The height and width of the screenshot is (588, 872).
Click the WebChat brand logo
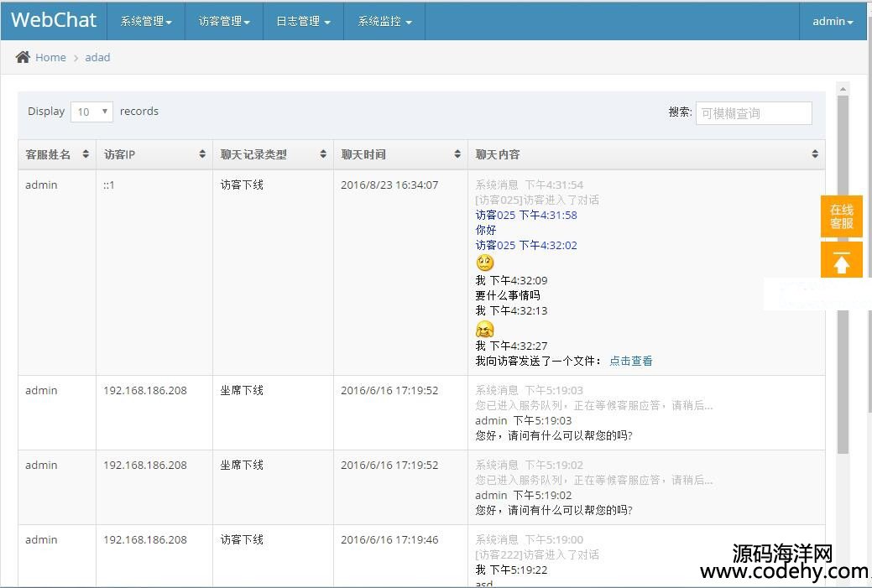(x=54, y=20)
